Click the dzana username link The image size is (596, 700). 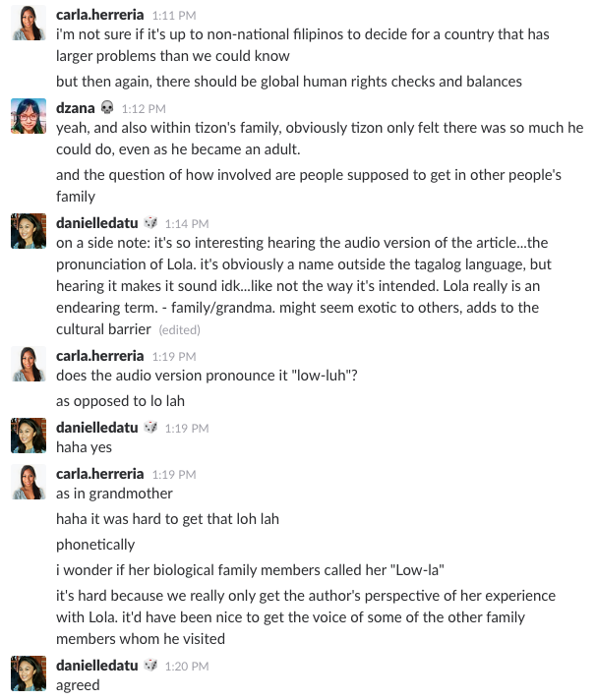pos(76,108)
